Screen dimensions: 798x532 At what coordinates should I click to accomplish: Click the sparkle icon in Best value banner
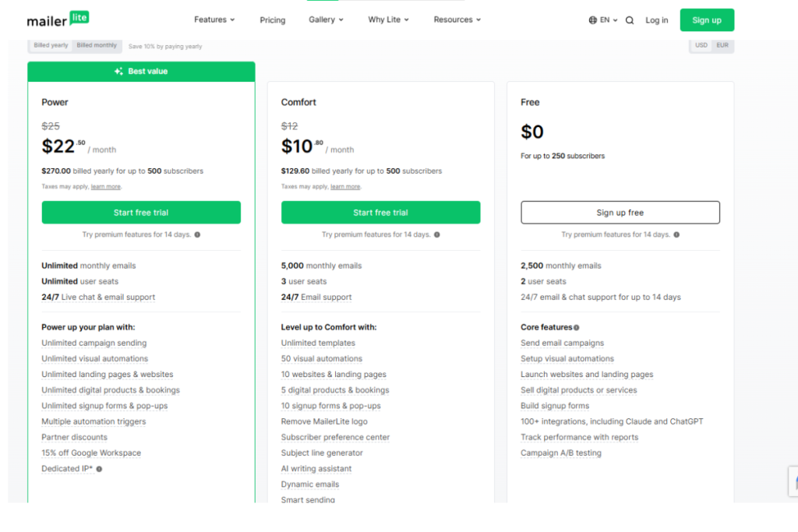click(118, 71)
